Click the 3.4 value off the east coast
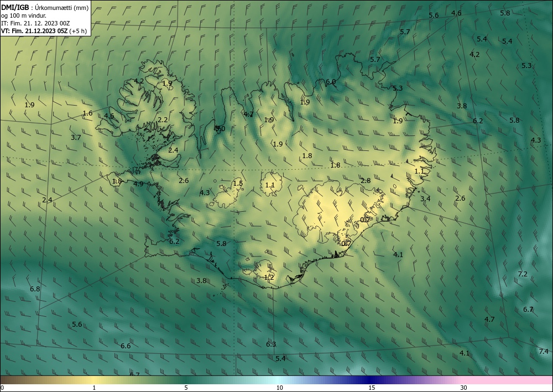 425,199
